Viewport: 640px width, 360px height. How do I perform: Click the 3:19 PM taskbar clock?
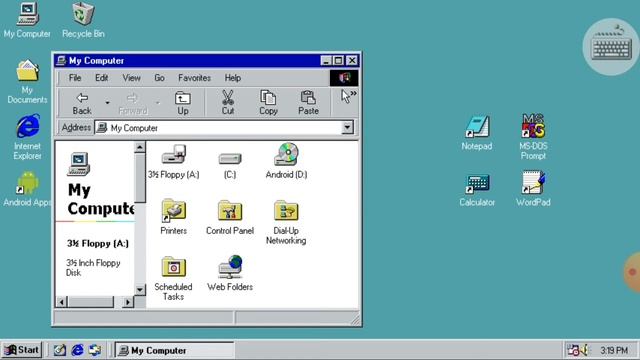614,350
